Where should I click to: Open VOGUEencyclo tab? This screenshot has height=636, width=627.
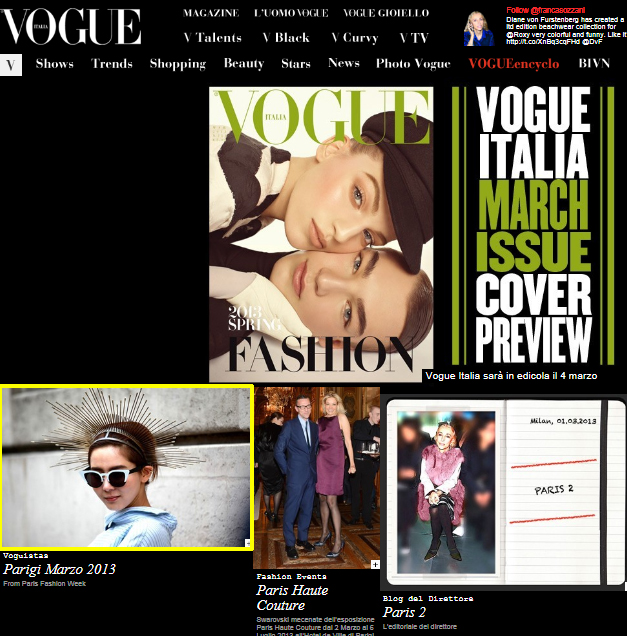coord(513,64)
